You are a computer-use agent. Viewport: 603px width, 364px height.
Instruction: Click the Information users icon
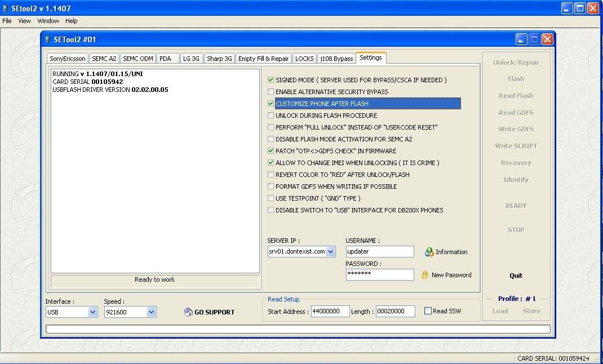click(x=429, y=252)
